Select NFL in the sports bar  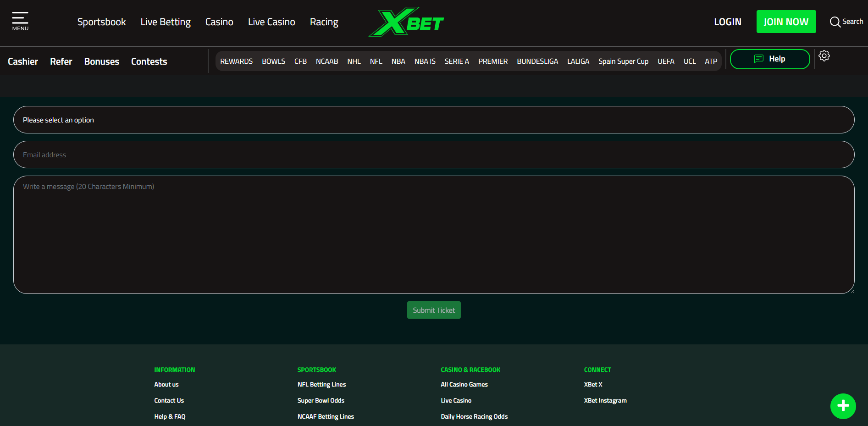click(x=376, y=61)
